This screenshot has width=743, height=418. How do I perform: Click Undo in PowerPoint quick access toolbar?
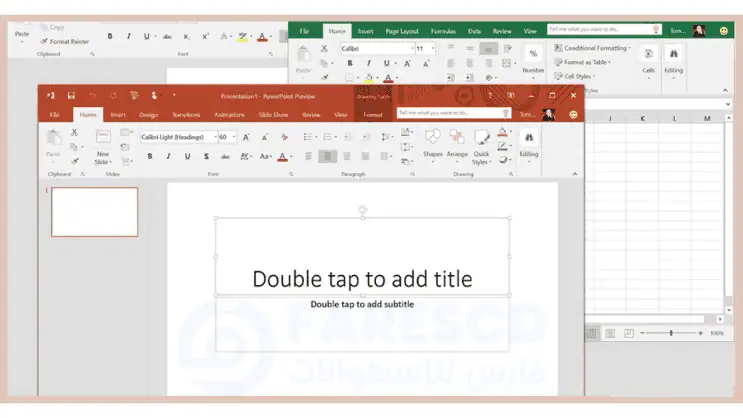coord(92,95)
